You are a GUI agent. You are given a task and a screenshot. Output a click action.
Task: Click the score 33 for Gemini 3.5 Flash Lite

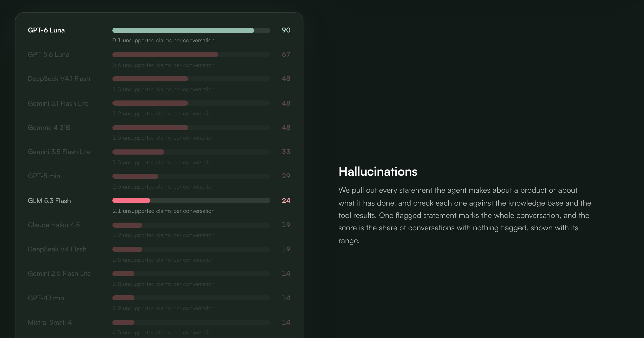[286, 152]
